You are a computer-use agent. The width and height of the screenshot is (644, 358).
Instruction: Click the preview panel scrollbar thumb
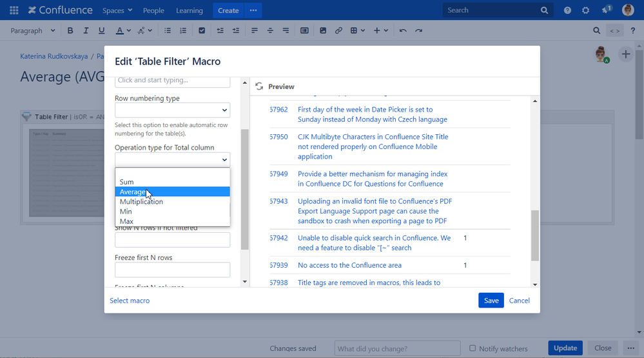pos(535,235)
